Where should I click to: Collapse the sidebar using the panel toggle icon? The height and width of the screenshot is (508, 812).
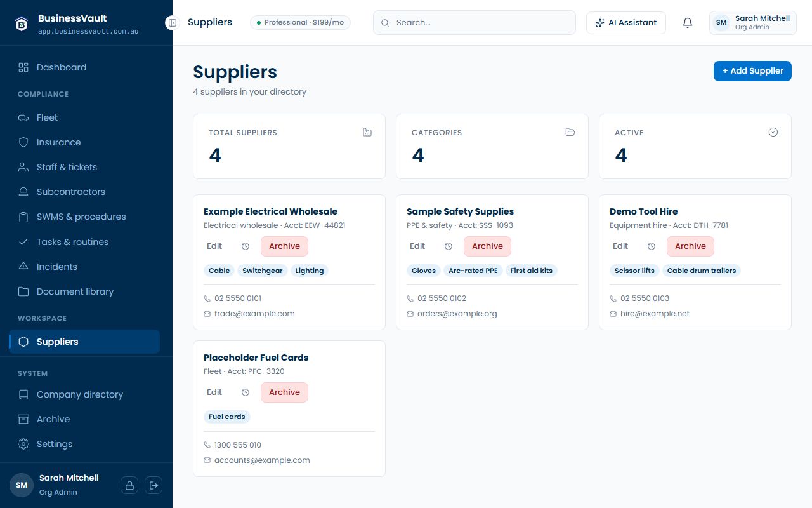[x=173, y=23]
